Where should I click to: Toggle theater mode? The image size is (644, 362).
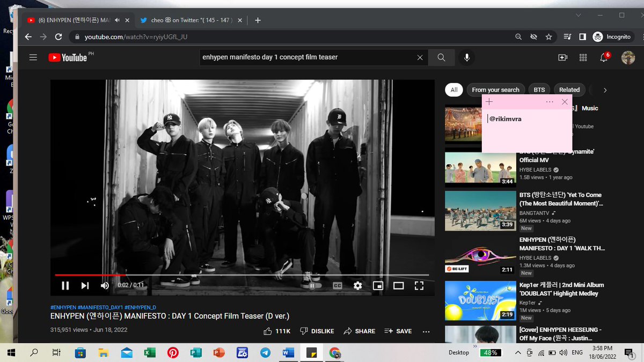point(398,286)
